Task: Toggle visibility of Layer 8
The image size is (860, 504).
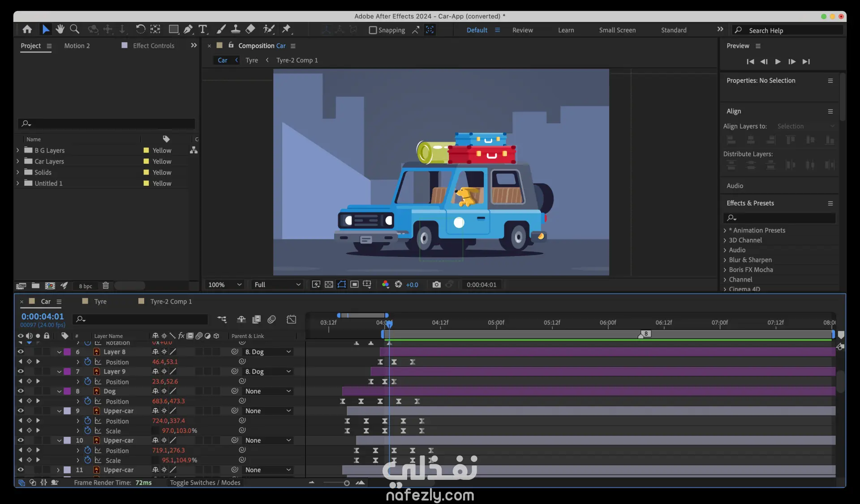Action: point(21,352)
